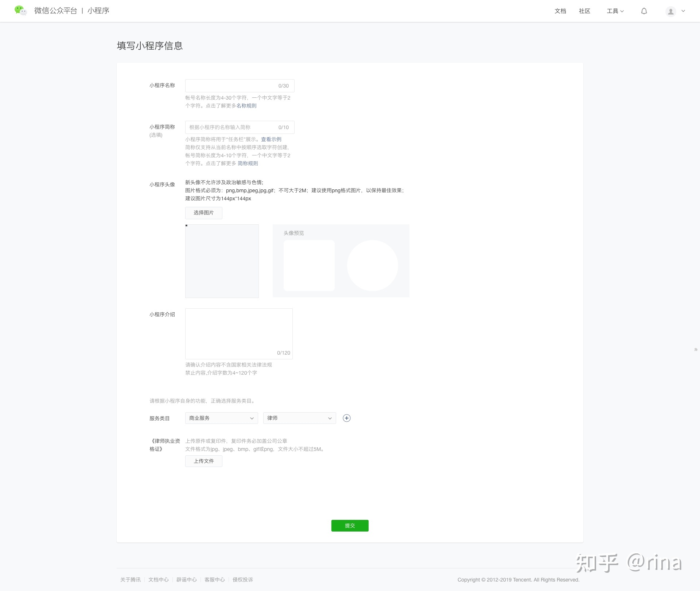Screen dimensions: 700x591
Task: Click 客服中心 footer link
Action: tap(214, 580)
